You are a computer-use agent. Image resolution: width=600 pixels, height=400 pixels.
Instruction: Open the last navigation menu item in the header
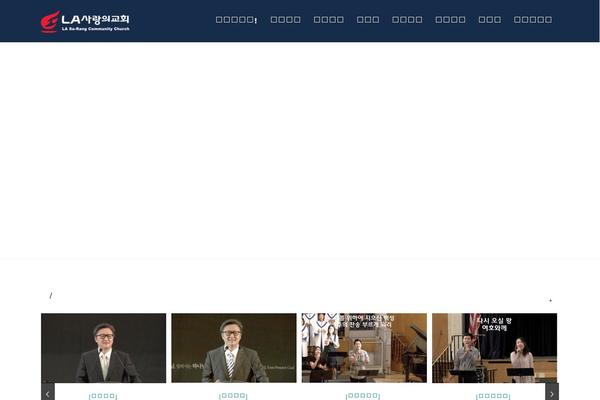point(533,20)
